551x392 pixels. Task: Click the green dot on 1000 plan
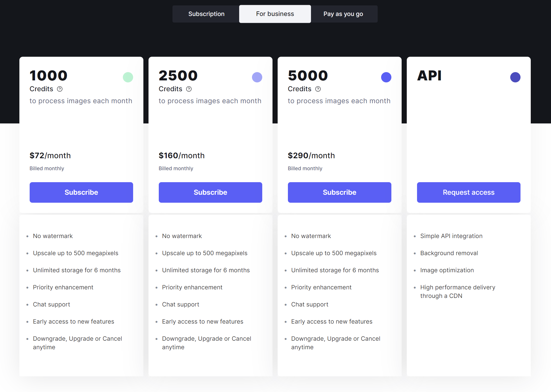(x=128, y=77)
